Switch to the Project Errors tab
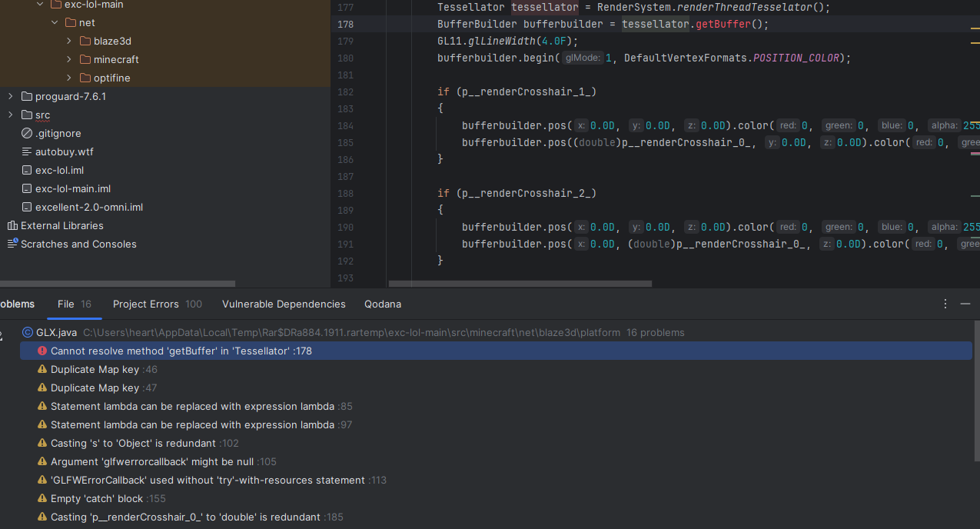Screen dimensions: 980x529 tap(157, 304)
